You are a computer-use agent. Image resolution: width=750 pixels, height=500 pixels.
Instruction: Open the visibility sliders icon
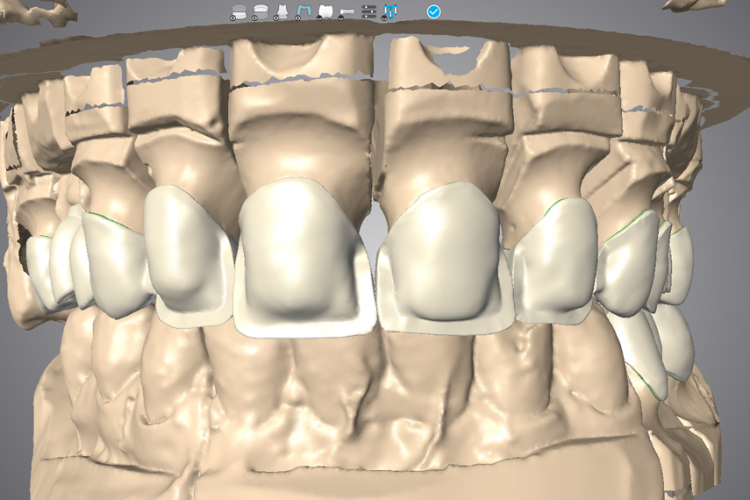click(x=369, y=11)
